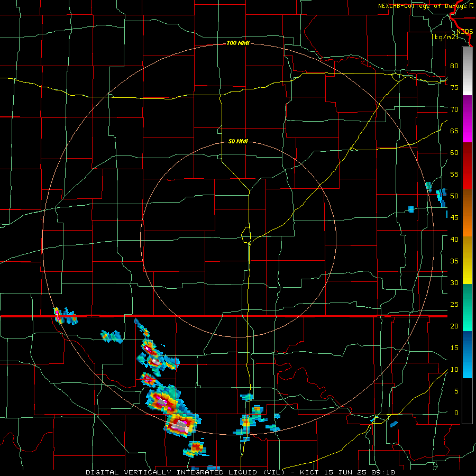Click the 35 value on the color scale
The width and height of the screenshot is (476, 476).
(454, 261)
